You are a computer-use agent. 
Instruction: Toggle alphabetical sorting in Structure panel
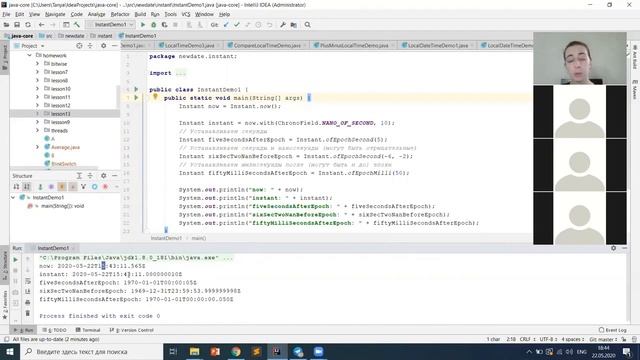coord(27,187)
